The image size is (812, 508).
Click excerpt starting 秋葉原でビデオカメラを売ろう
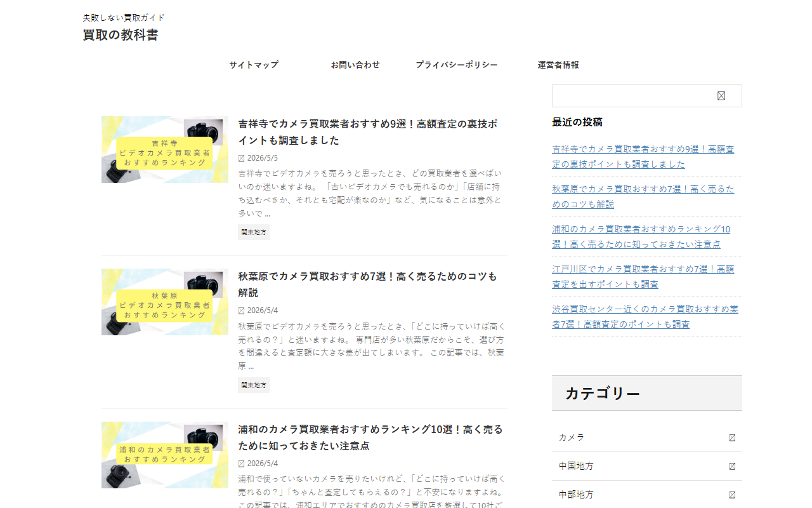point(371,346)
